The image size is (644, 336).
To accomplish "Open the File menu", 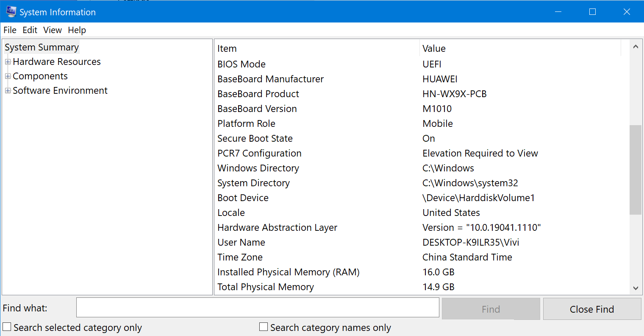I will click(x=10, y=30).
